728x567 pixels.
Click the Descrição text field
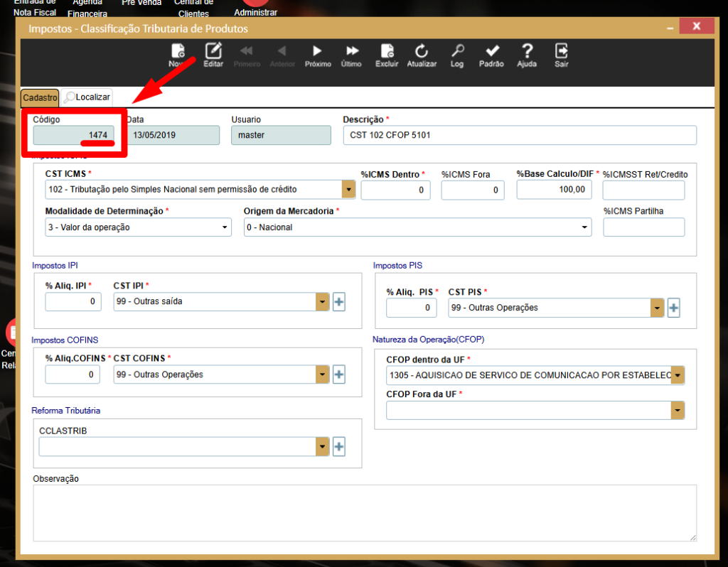[519, 135]
